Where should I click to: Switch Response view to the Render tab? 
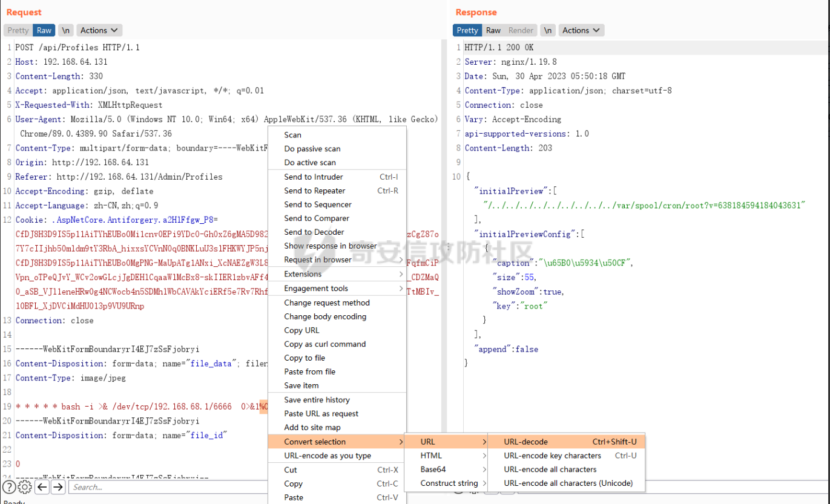(521, 30)
